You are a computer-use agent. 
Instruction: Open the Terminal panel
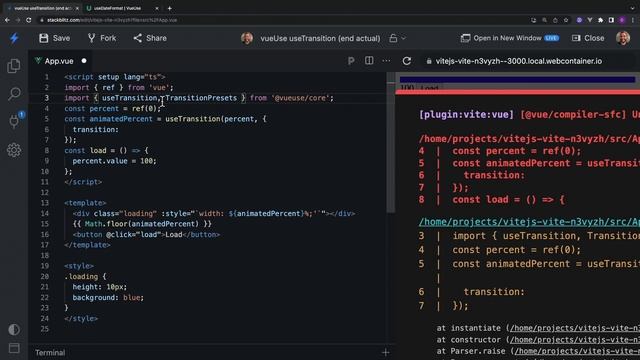50,353
